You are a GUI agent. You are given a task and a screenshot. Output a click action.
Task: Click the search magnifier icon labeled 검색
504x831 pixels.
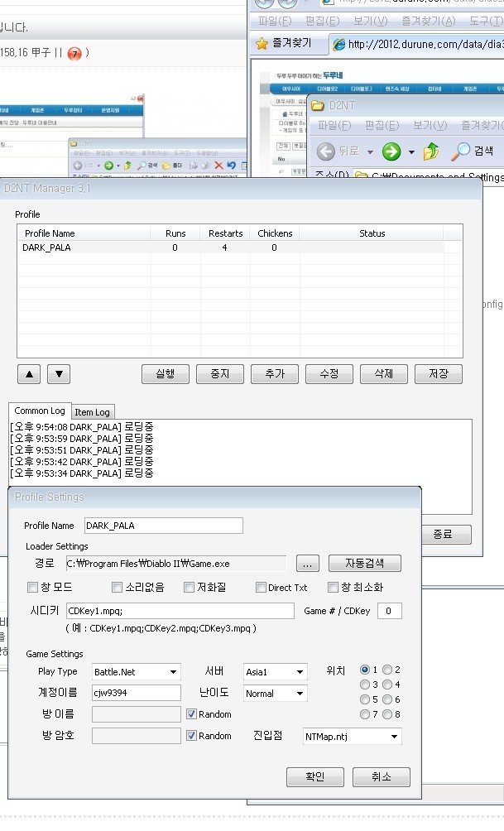460,151
